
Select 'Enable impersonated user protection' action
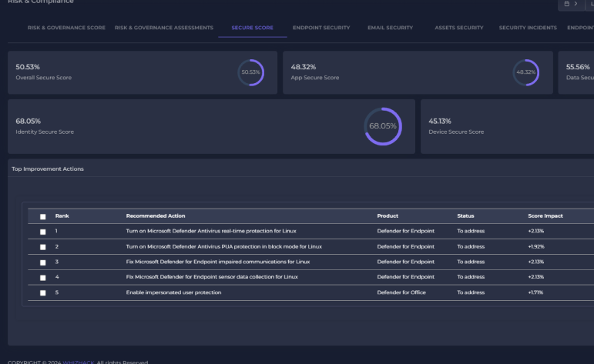(x=173, y=292)
